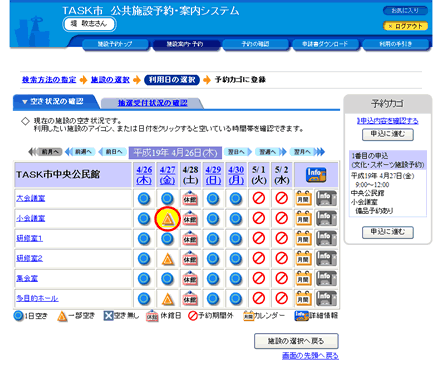Image resolution: width=440 pixels, height=367 pixels.
Task: Open the 4/26 (木) date link
Action: click(144, 175)
